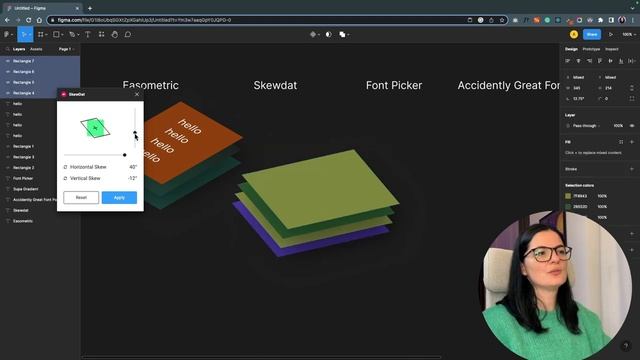Image resolution: width=640 pixels, height=360 pixels.
Task: Click the Vertical Skew value field
Action: pyautogui.click(x=132, y=178)
